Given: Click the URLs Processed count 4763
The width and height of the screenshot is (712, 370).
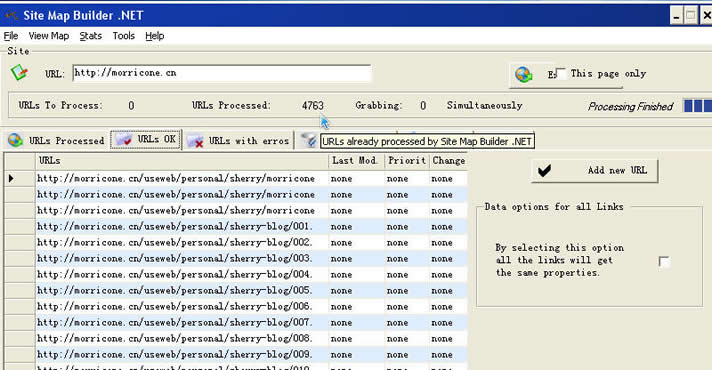Looking at the screenshot, I should point(312,106).
